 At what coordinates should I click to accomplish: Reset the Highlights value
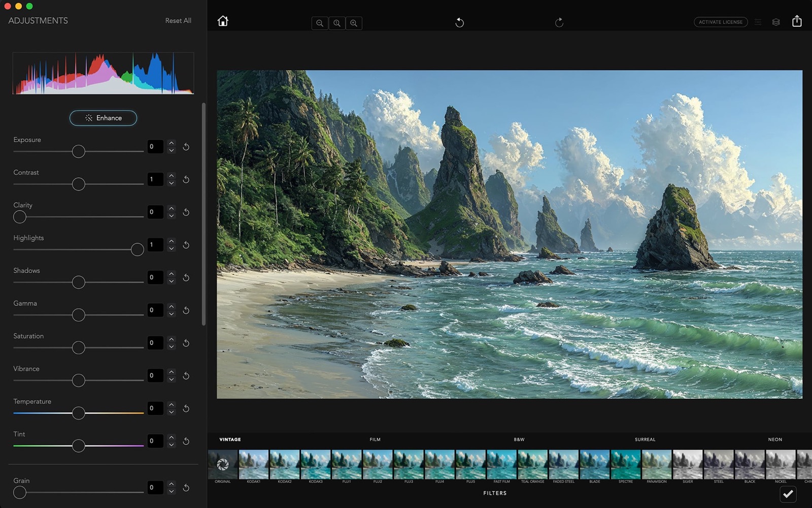(x=186, y=245)
